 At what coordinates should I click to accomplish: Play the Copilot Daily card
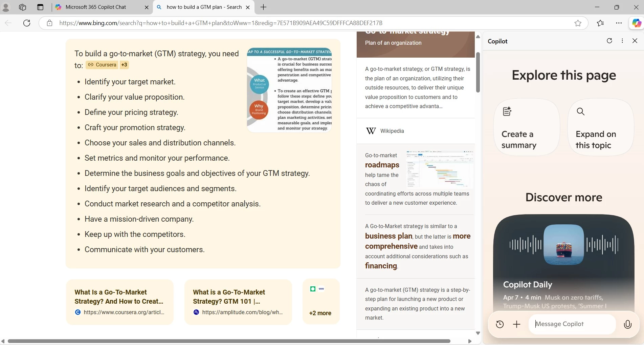[x=564, y=263]
